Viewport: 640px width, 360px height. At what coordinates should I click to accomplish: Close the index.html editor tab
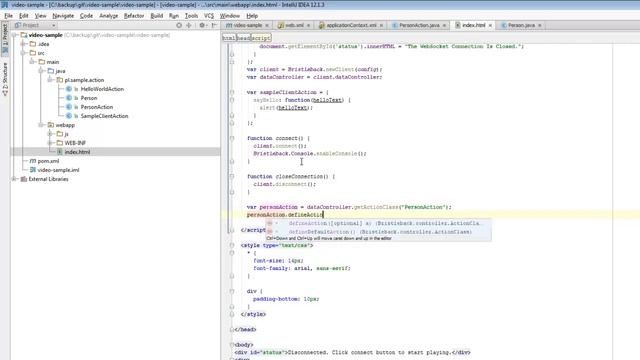pyautogui.click(x=490, y=25)
